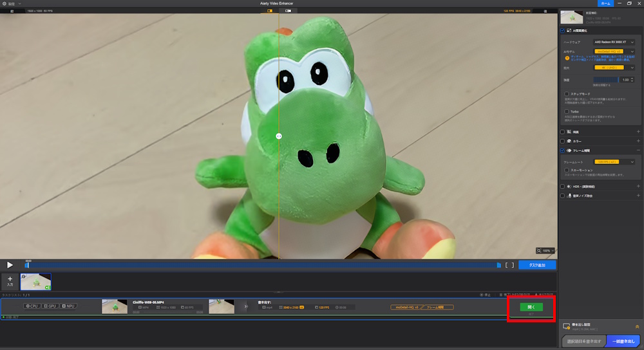Expand crop section with plus sign
The image size is (644, 350).
coord(638,132)
